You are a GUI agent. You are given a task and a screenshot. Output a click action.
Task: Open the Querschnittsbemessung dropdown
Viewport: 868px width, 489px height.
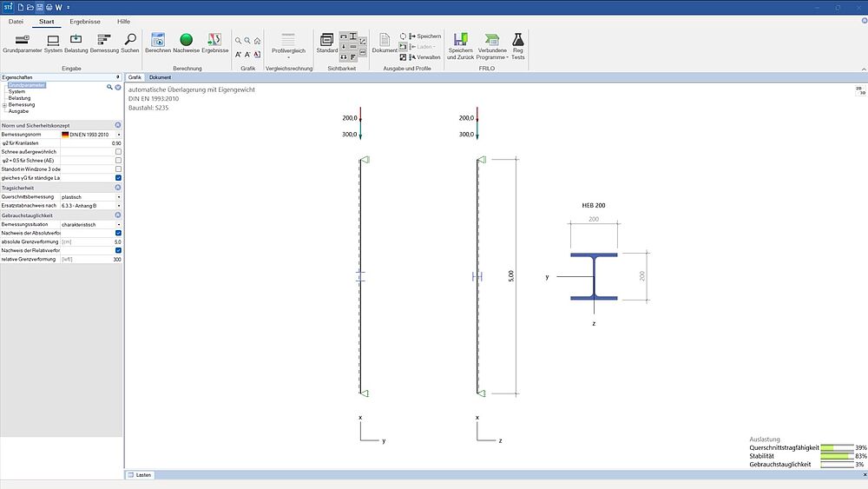[118, 197]
